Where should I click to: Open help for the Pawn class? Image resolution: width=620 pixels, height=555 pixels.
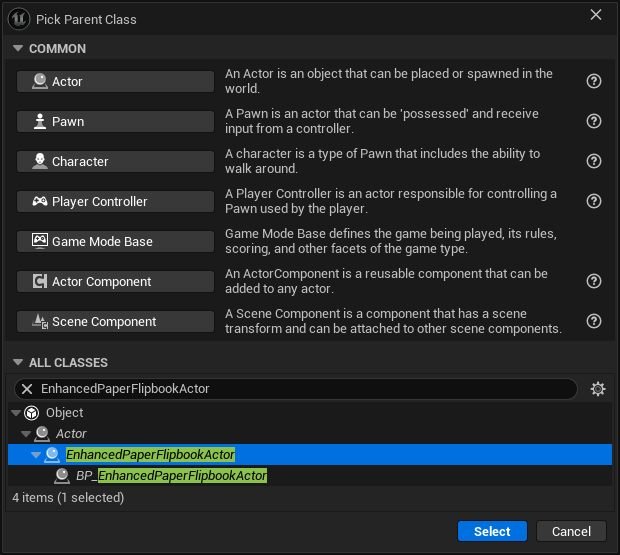coord(594,121)
